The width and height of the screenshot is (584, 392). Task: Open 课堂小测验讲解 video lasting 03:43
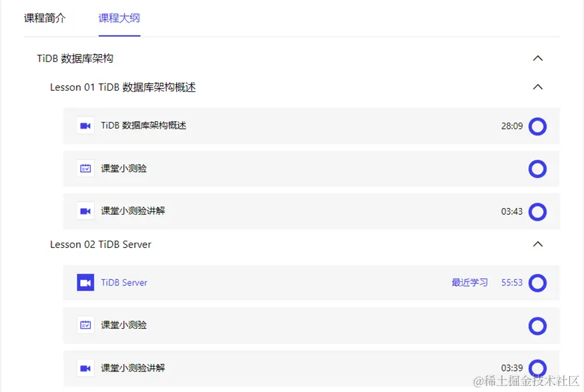[133, 211]
